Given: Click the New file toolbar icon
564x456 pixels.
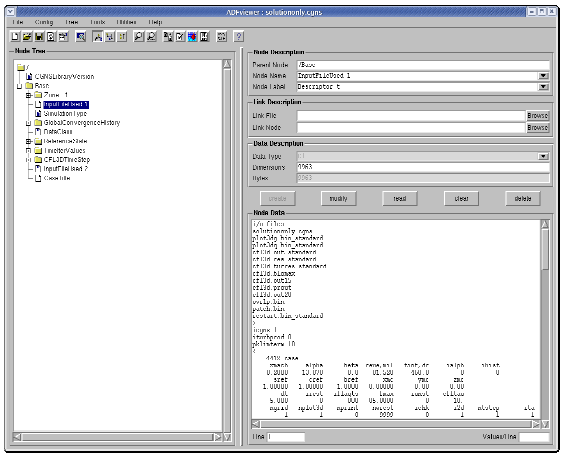Looking at the screenshot, I should (15, 36).
